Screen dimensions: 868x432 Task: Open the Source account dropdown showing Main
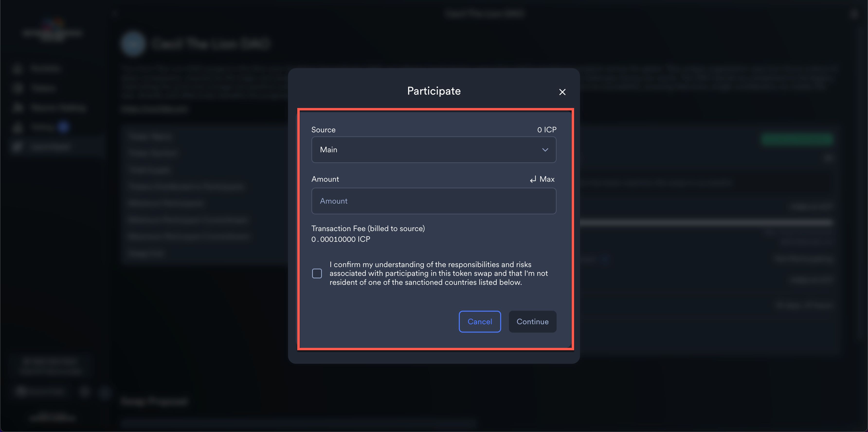434,150
